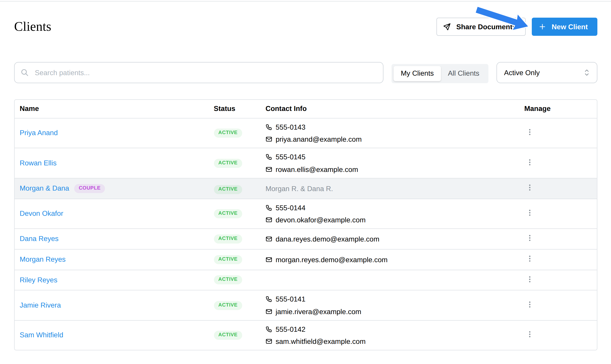This screenshot has height=364, width=611.
Task: Click envelope icon beside priya.anand@example.com
Action: [x=269, y=139]
